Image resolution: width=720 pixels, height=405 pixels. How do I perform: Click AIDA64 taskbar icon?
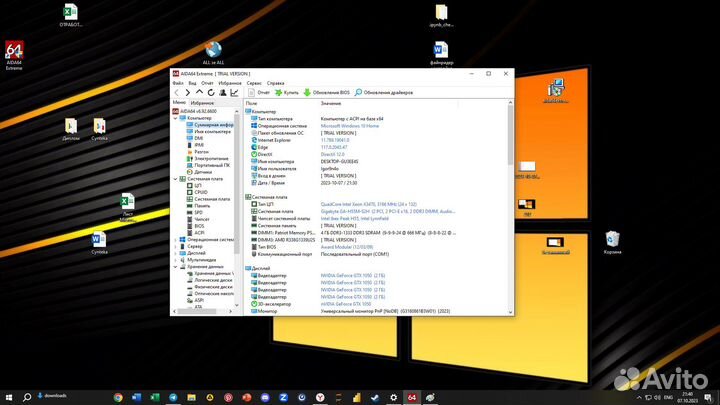[412, 397]
